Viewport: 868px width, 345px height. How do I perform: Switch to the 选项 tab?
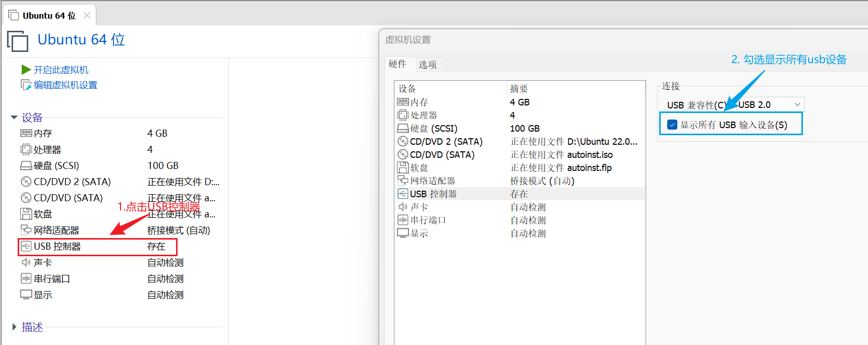(x=428, y=65)
